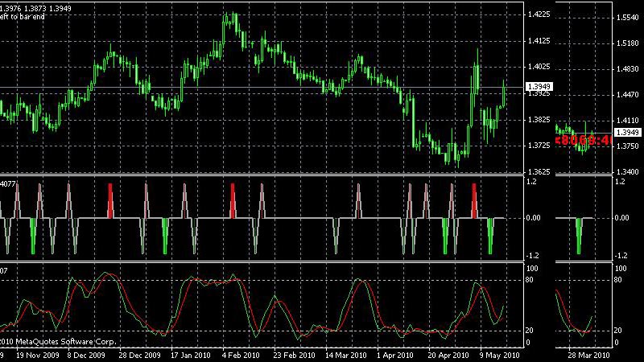This screenshot has width=644, height=362.
Task: Click the 19 Nov 2009 date label
Action: 37,355
